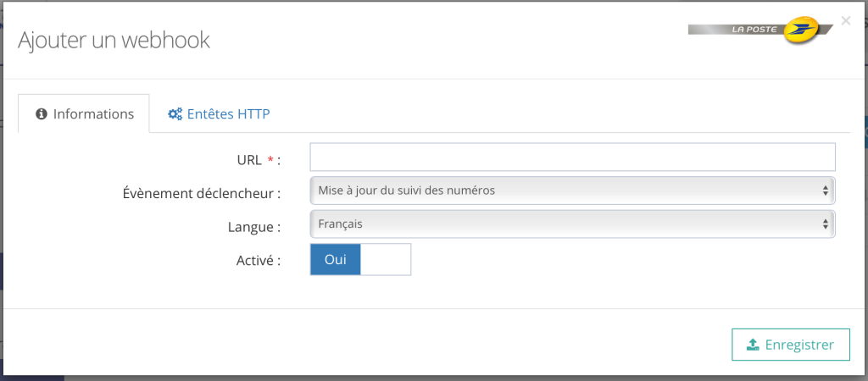Click the arrows of the Langue select

pos(825,224)
